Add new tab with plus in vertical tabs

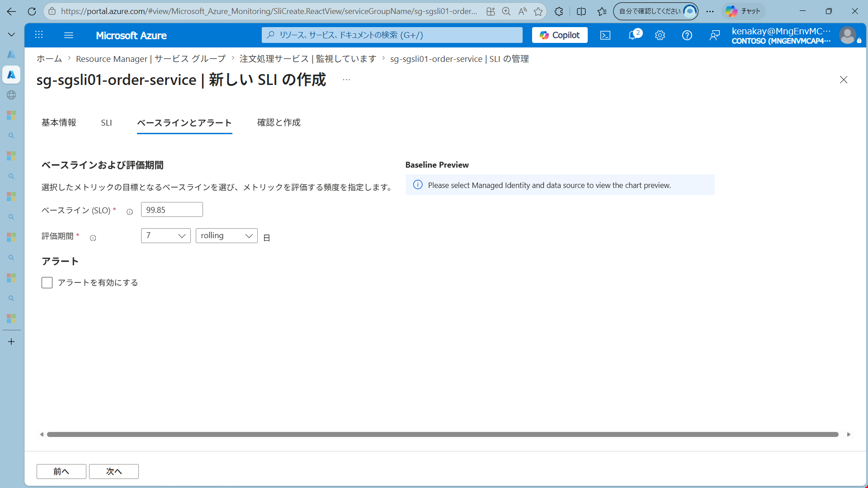point(11,342)
